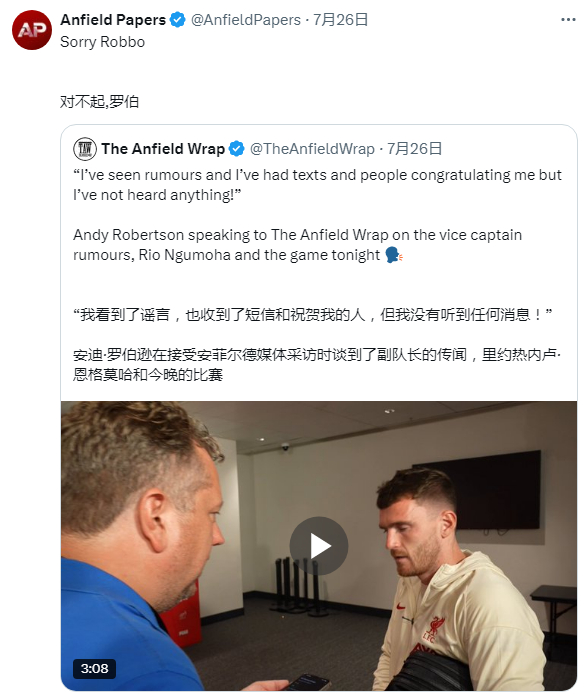Click the speaking head emoji icon
The width and height of the screenshot is (587, 694).
coord(394,255)
